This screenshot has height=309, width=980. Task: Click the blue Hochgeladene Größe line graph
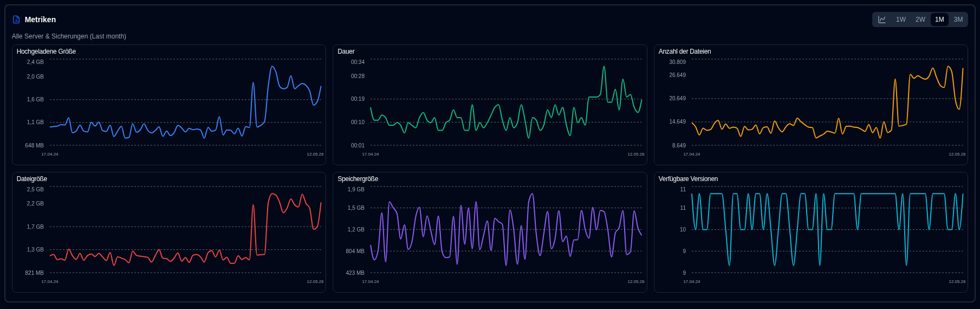[x=185, y=103]
